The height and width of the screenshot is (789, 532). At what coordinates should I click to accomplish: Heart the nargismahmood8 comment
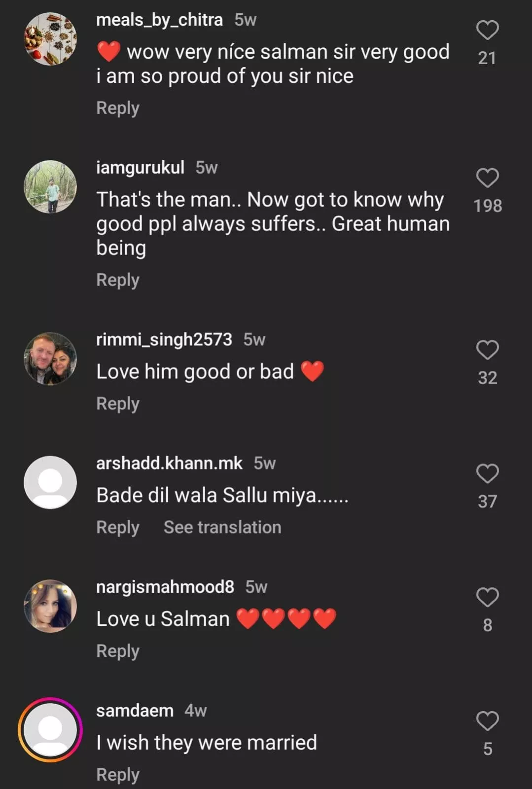tap(487, 598)
